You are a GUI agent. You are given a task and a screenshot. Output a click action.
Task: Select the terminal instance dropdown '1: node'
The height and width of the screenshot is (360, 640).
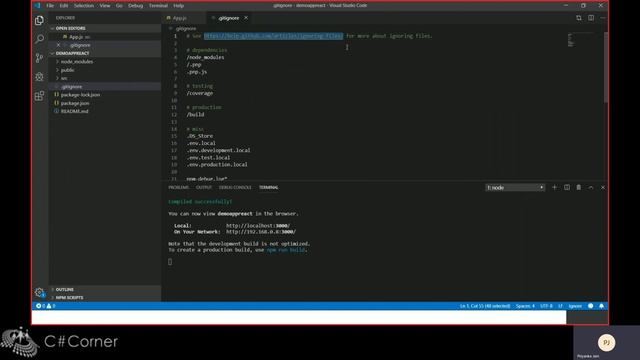tap(515, 187)
